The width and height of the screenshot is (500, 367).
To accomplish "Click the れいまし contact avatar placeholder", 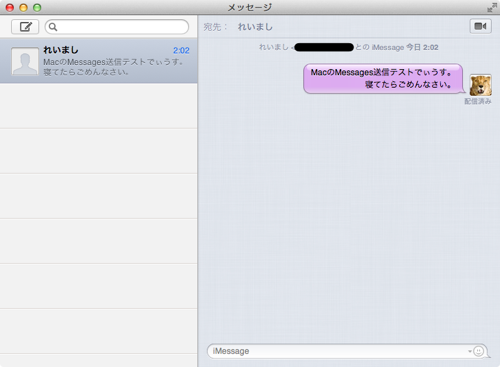I will pyautogui.click(x=25, y=61).
